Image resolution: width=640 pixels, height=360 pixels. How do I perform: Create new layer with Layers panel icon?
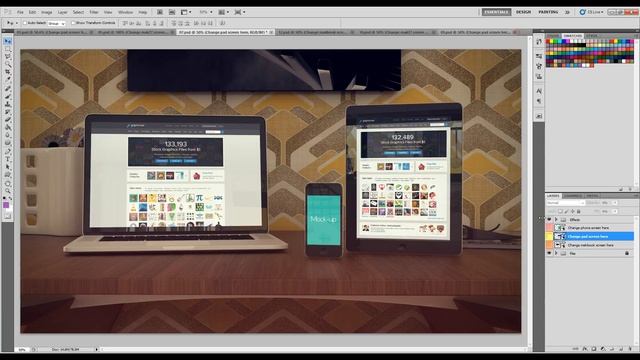(x=621, y=349)
